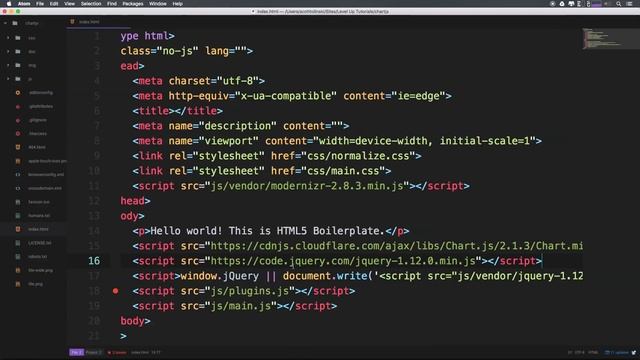Image resolution: width=640 pixels, height=360 pixels.
Task: Click the jquery-1.12.0.min.js script URL
Action: coord(343,261)
